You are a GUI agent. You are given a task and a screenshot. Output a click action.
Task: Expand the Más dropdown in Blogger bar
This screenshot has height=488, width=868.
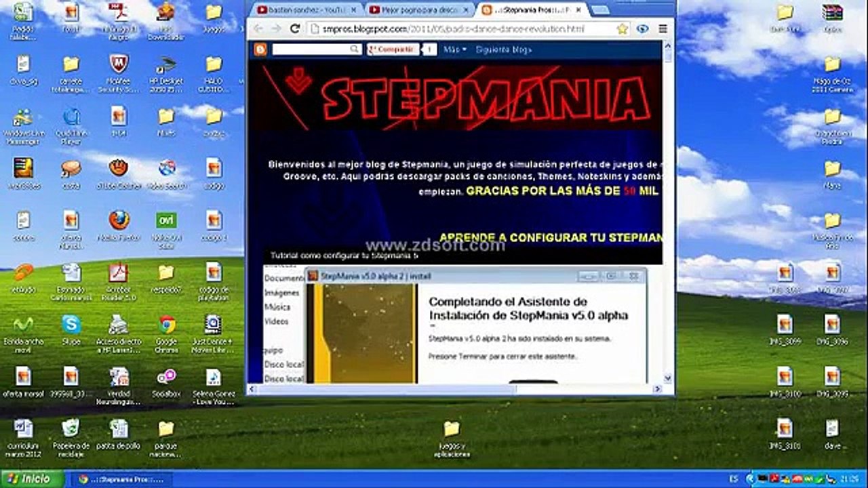(x=455, y=49)
